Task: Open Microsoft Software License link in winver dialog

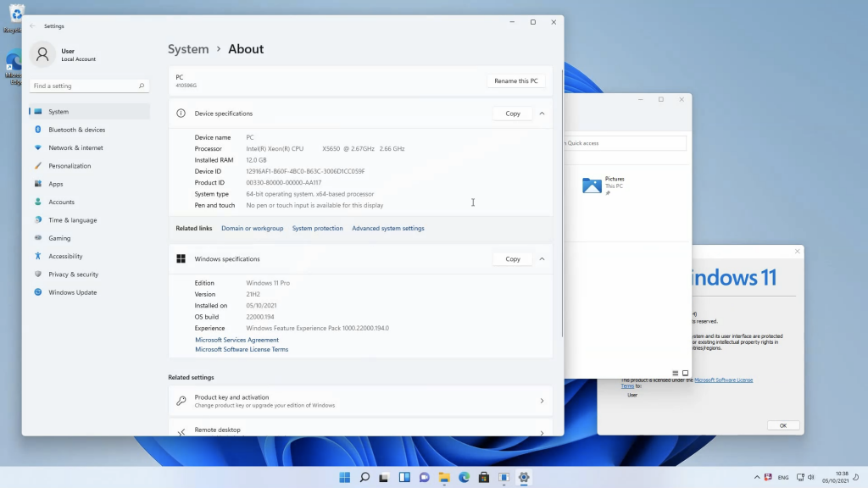Action: pyautogui.click(x=723, y=380)
